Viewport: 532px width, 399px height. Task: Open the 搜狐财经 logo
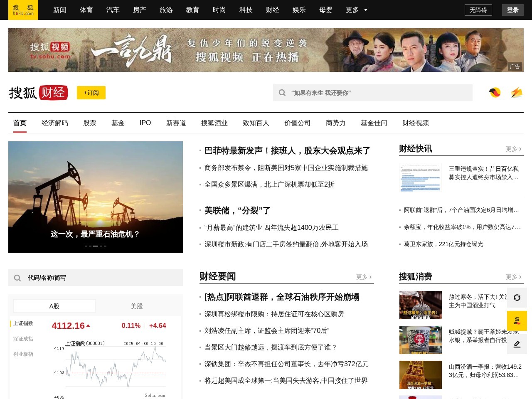click(x=39, y=93)
